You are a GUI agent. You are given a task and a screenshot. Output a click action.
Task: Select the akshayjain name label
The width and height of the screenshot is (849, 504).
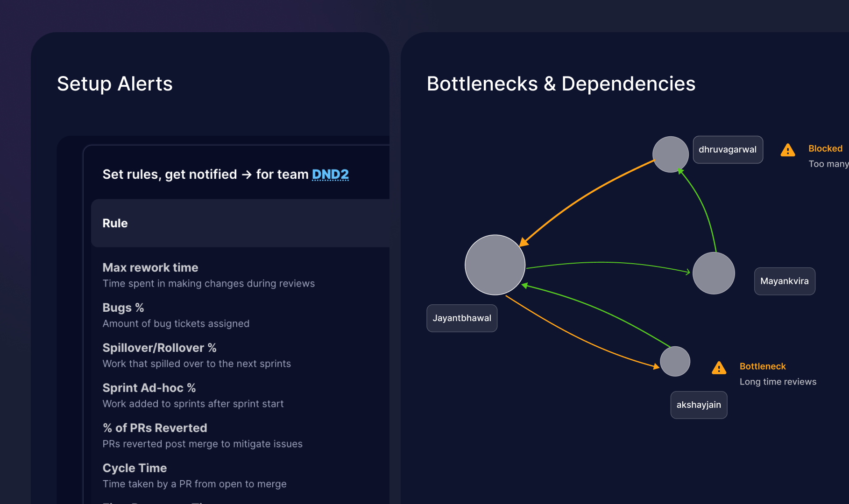click(x=699, y=405)
